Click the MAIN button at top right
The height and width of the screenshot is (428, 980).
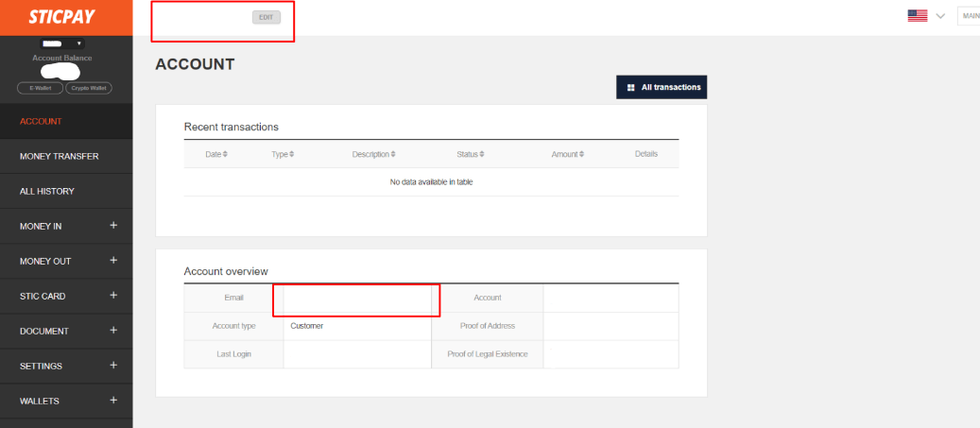(970, 16)
